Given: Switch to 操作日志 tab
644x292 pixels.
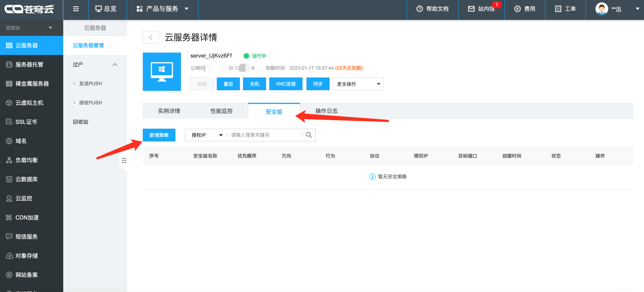Looking at the screenshot, I should tap(326, 111).
